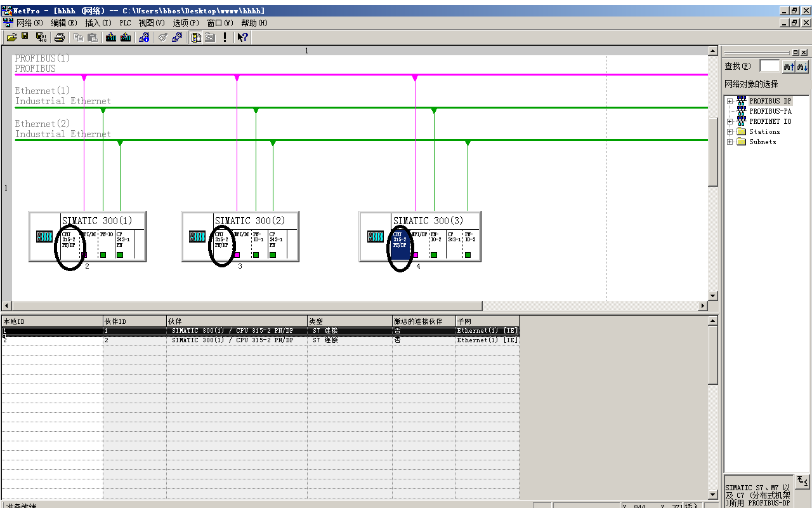Click network view horizontal scrollbar right arrow
The width and height of the screenshot is (812, 508).
pos(702,306)
